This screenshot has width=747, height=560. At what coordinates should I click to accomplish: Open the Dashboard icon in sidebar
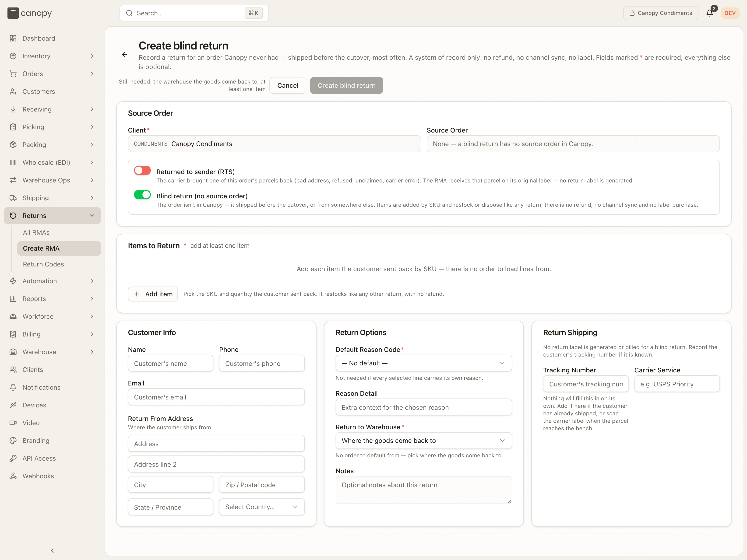[13, 38]
